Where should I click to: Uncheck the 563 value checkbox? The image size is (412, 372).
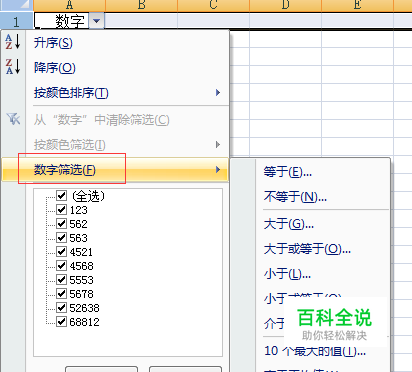point(61,238)
